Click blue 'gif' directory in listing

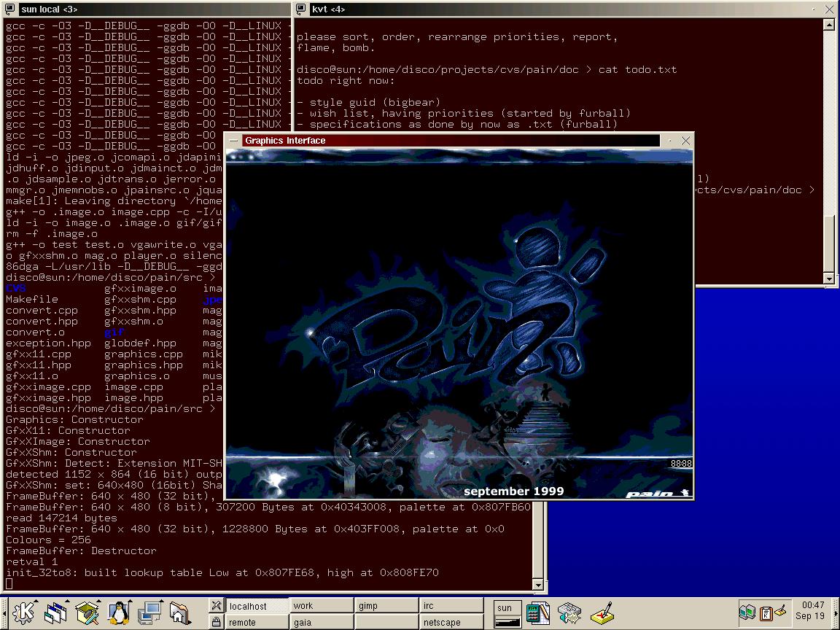click(114, 332)
